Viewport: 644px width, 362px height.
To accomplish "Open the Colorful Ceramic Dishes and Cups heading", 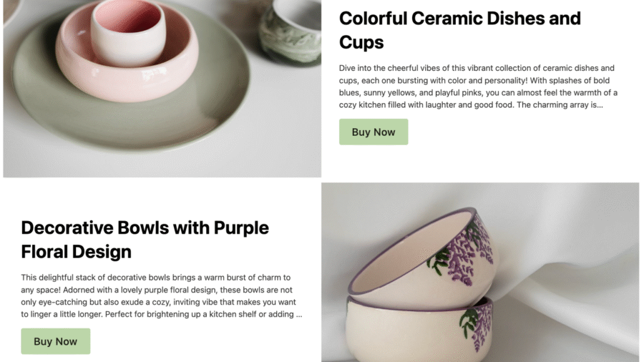I will tap(460, 30).
